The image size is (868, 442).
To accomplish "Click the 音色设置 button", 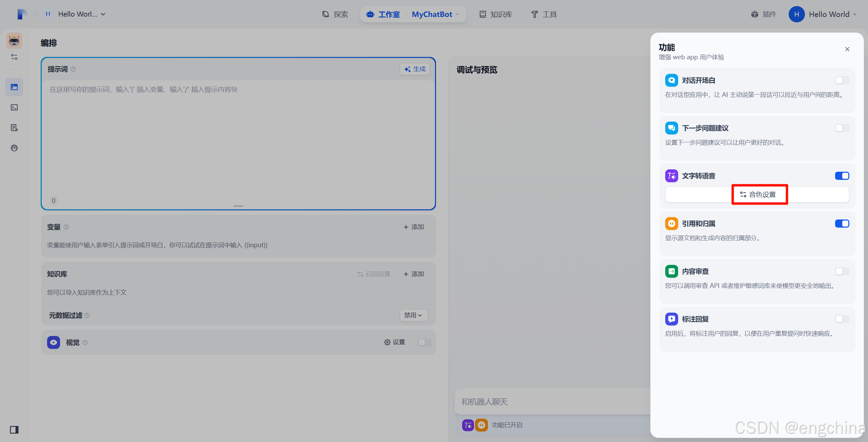I will point(759,194).
